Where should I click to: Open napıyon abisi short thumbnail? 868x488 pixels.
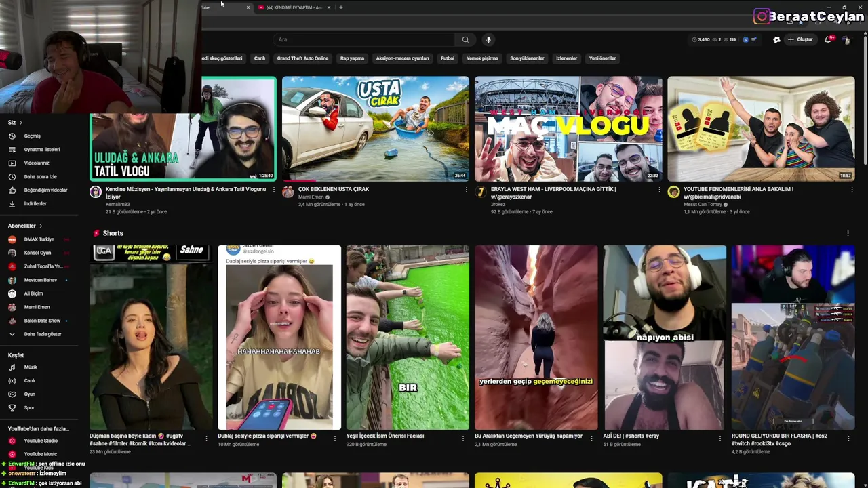coord(665,338)
